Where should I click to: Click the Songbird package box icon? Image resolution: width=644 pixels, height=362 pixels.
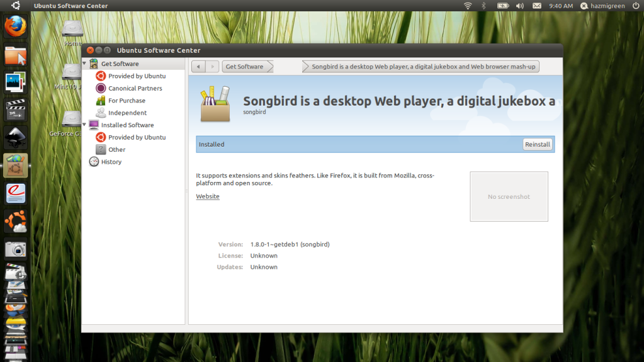(215, 104)
